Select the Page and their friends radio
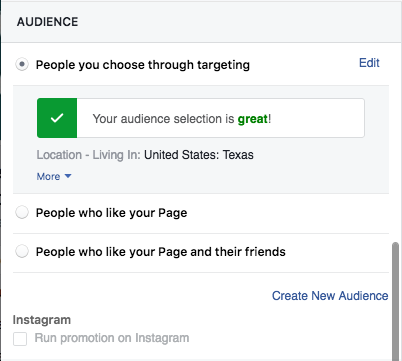Viewport: 402px width, 361px height. pos(22,251)
